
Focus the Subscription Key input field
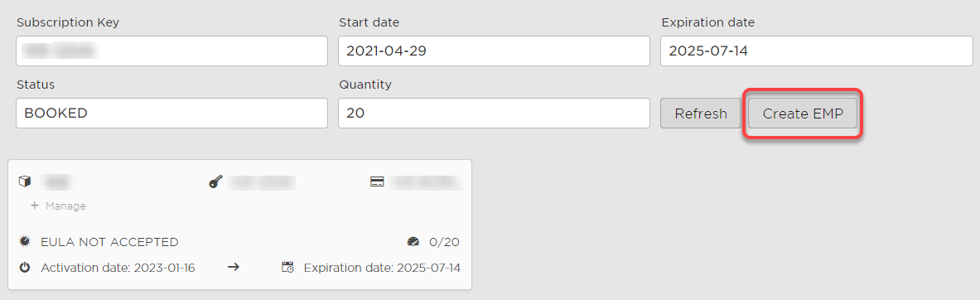coord(171,51)
